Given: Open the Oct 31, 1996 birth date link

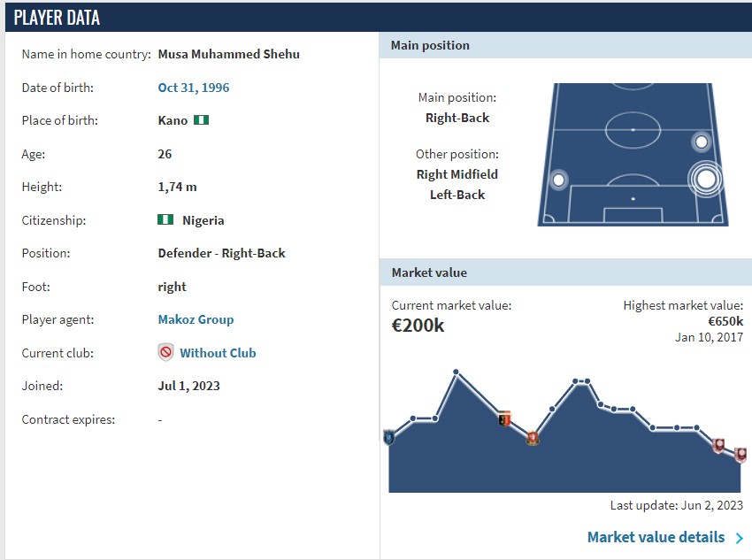Looking at the screenshot, I should click(194, 88).
